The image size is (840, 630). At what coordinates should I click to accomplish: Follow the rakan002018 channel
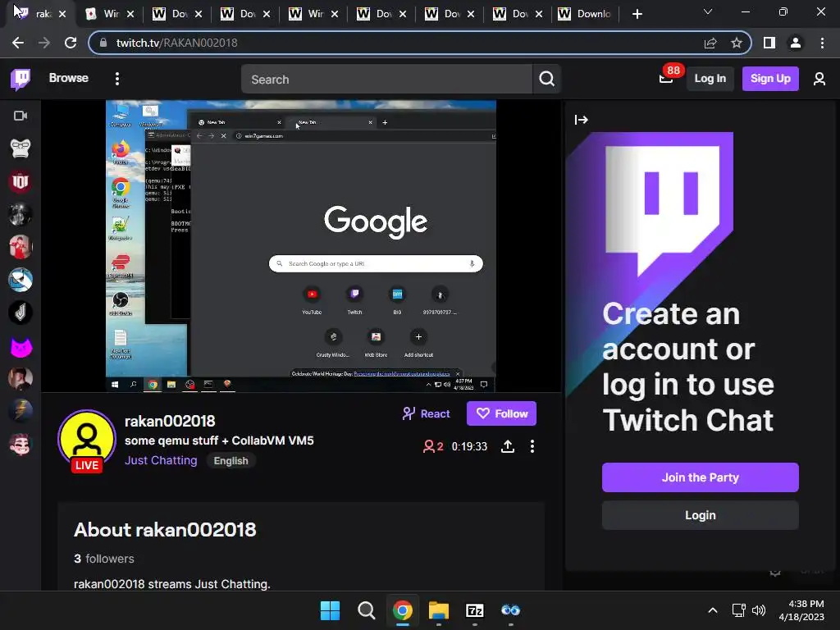(501, 413)
